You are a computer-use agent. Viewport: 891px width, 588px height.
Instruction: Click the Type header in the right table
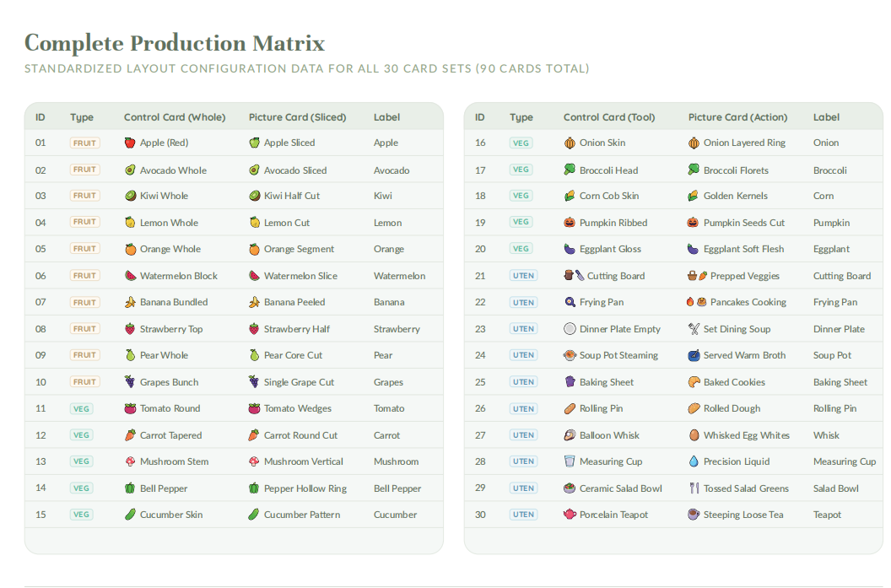point(521,117)
